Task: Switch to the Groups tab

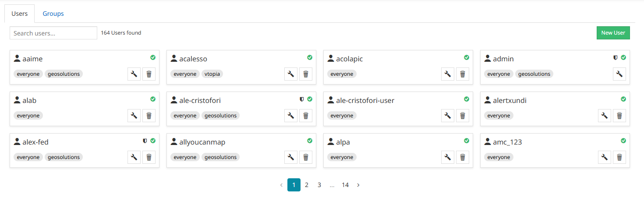Action: click(x=53, y=14)
